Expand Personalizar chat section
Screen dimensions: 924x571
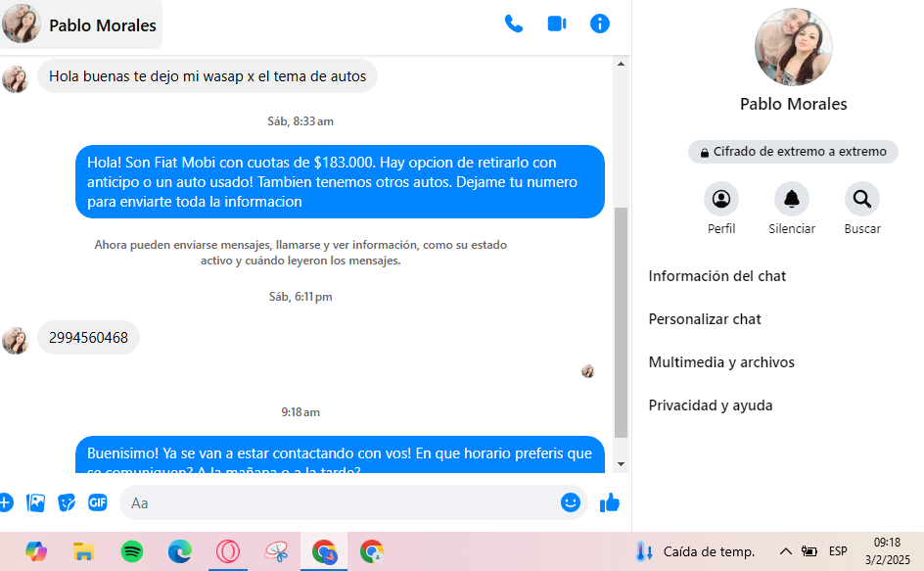pos(705,319)
